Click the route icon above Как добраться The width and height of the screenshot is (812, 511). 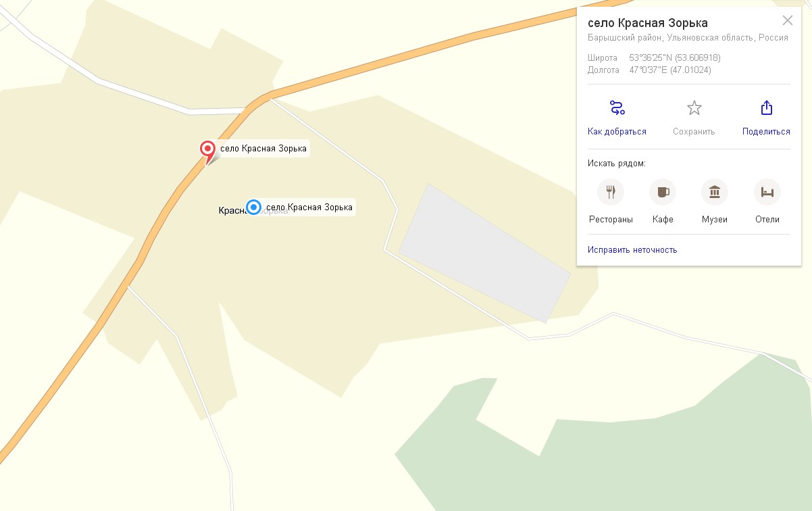[x=617, y=107]
